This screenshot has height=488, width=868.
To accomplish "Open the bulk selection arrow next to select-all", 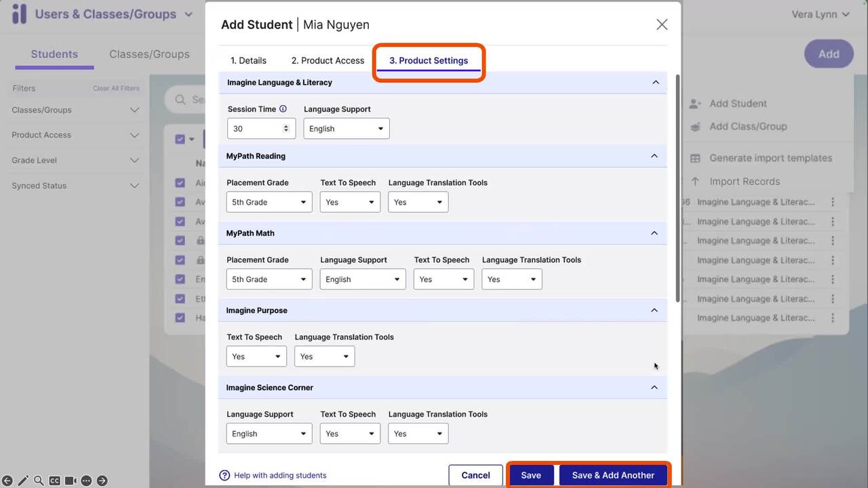I will coord(192,140).
